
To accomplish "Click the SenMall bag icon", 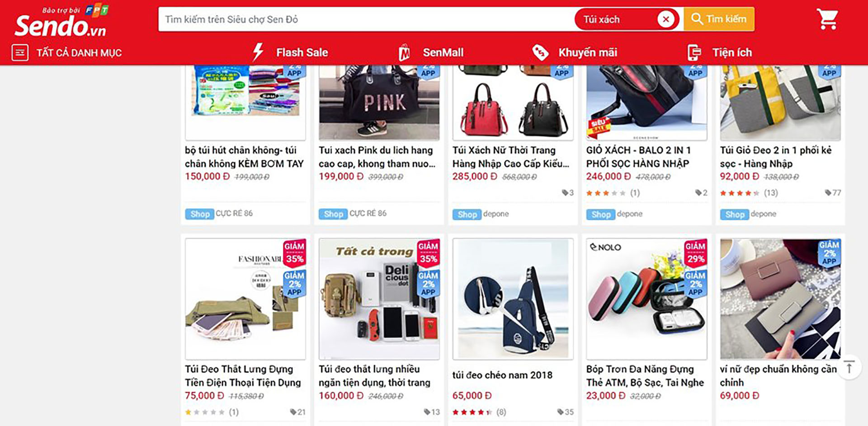I will point(404,52).
